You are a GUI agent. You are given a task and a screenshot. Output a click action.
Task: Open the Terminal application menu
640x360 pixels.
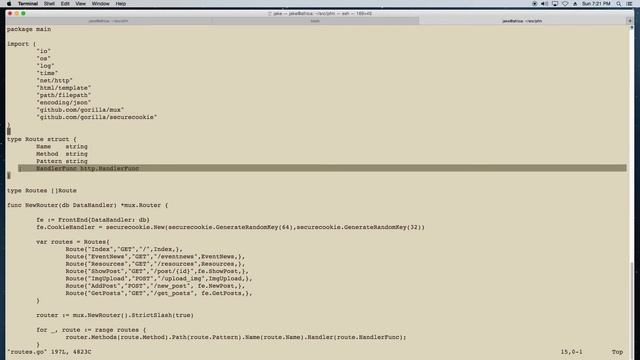coord(28,4)
